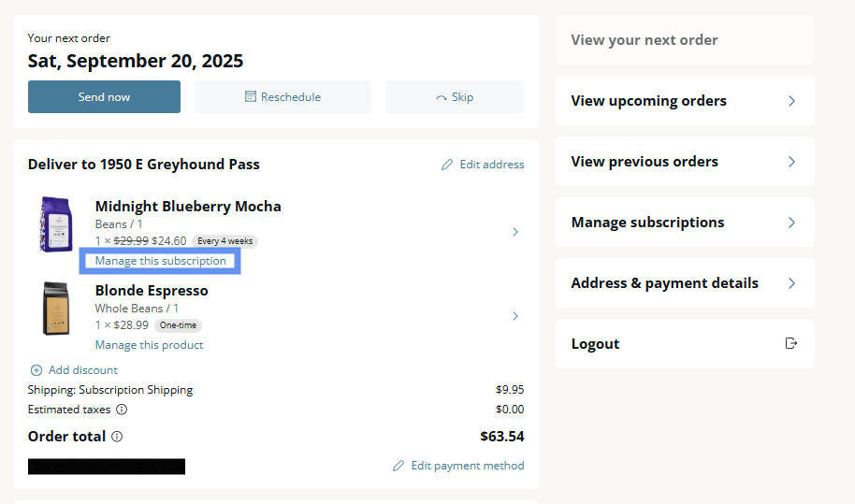
Task: Open View previous orders menu item
Action: click(x=685, y=161)
